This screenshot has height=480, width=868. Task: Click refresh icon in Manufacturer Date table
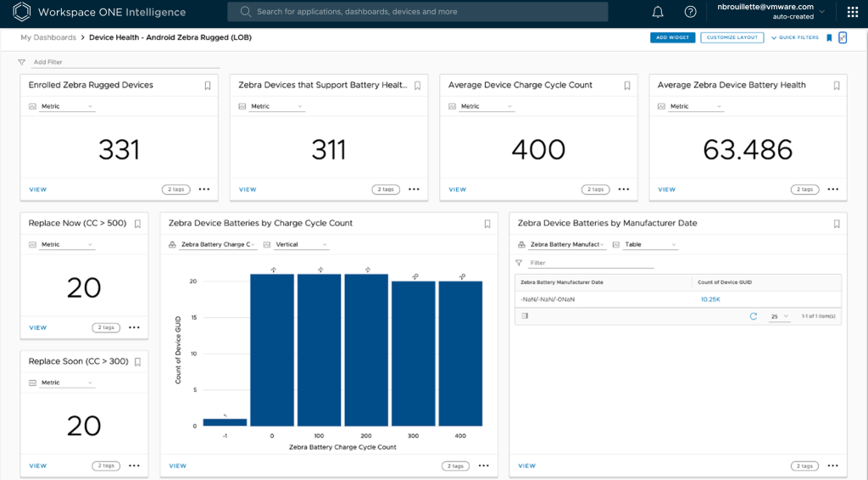(x=754, y=316)
